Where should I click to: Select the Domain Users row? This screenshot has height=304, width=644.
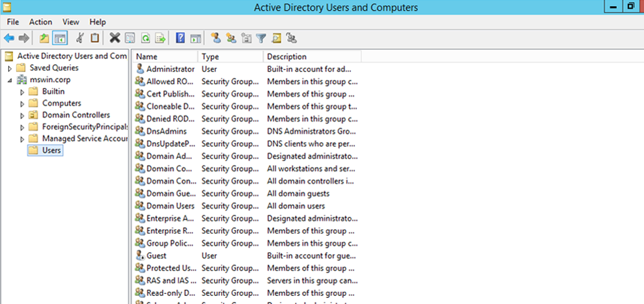[x=247, y=206]
